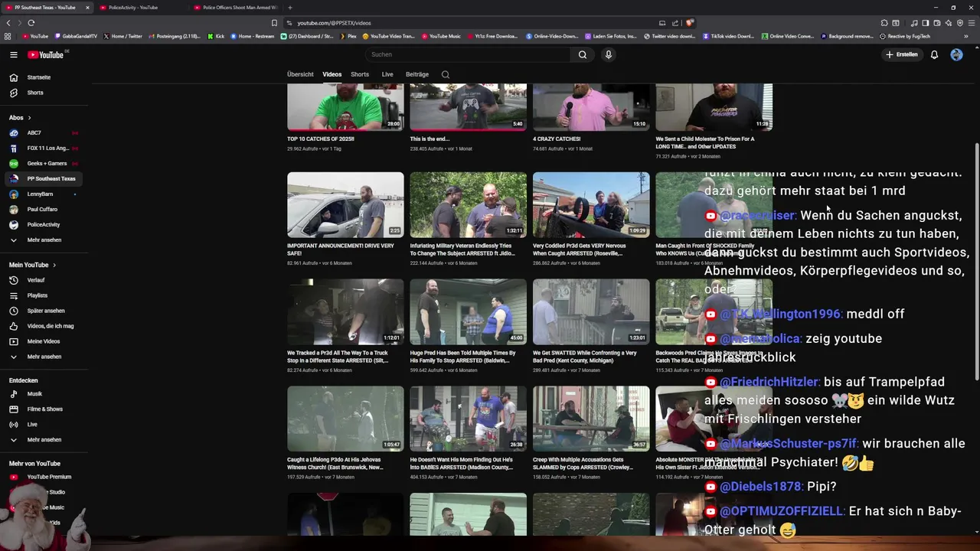Open Home - Restream bookmark
The width and height of the screenshot is (980, 551).
252,36
